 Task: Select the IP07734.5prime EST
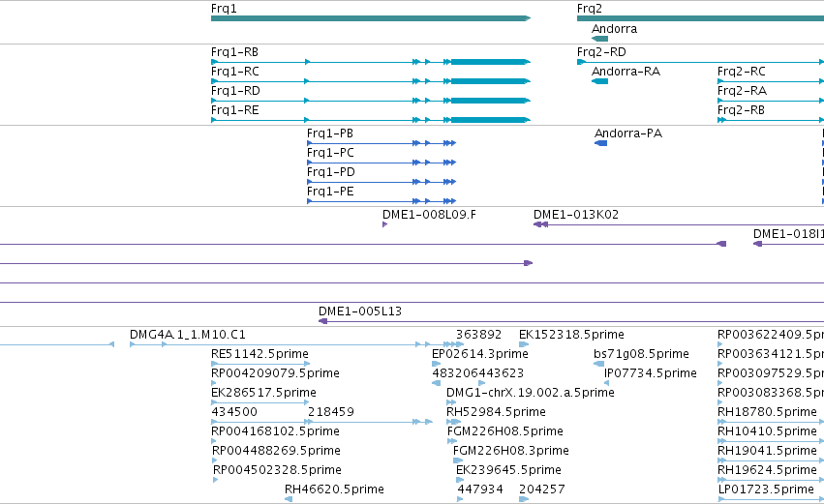click(606, 383)
